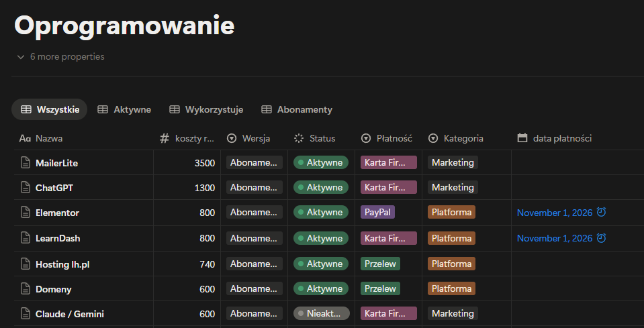Open the Kategoria column header menu
This screenshot has width=644, height=328.
[467, 139]
